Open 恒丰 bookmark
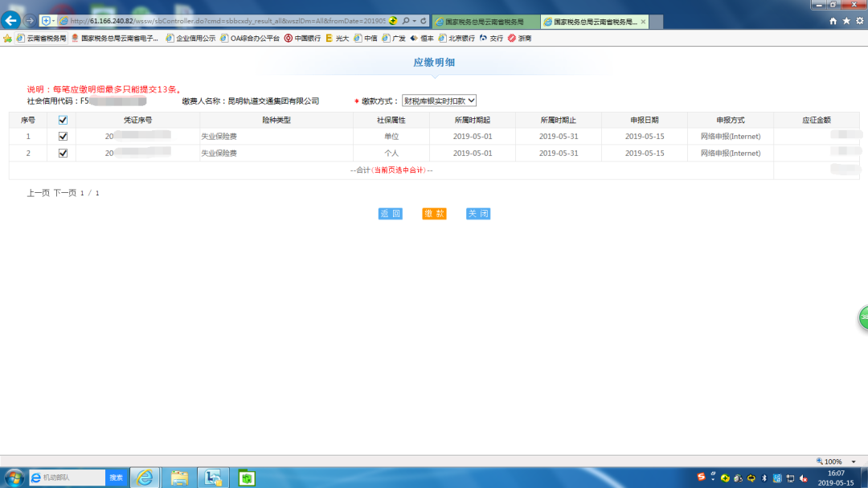The height and width of the screenshot is (488, 868). 422,39
